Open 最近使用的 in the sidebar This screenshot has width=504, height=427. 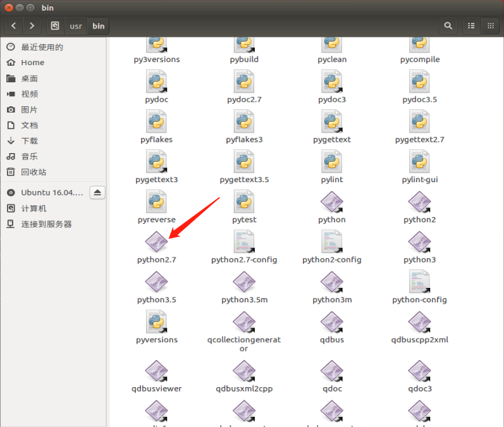(53, 47)
